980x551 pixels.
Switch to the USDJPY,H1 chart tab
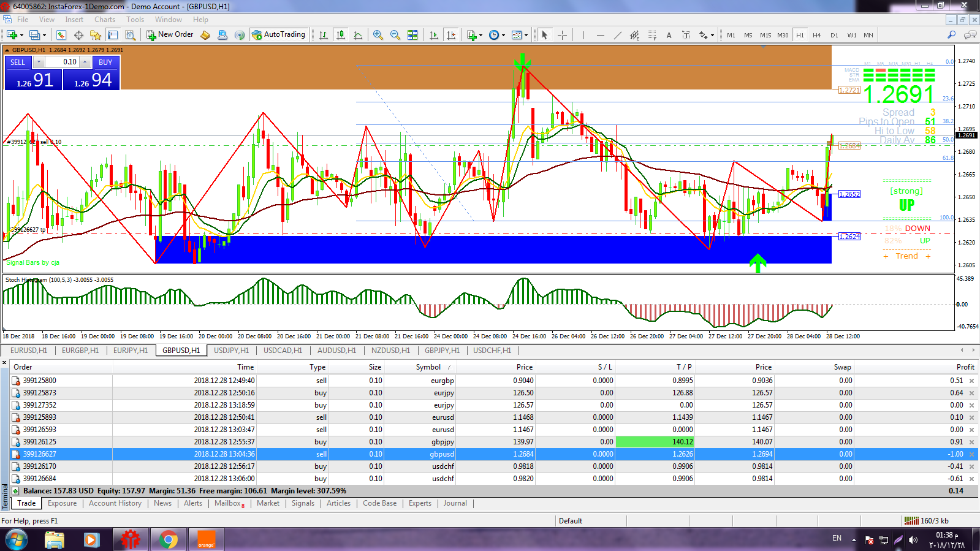point(231,351)
